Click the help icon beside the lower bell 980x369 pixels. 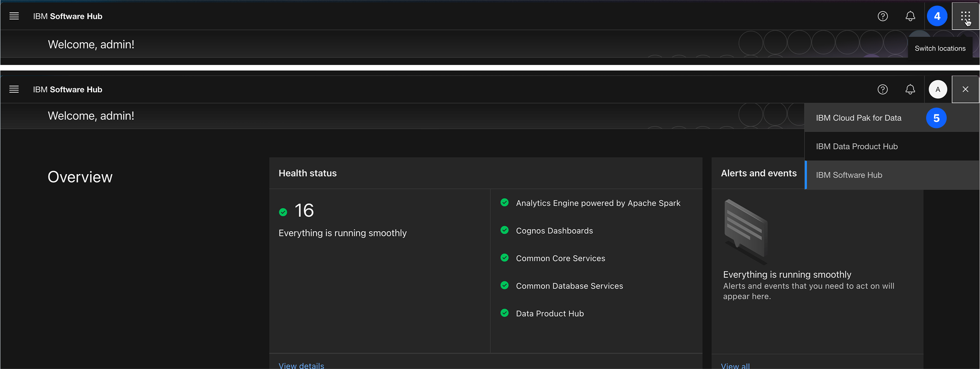click(883, 89)
